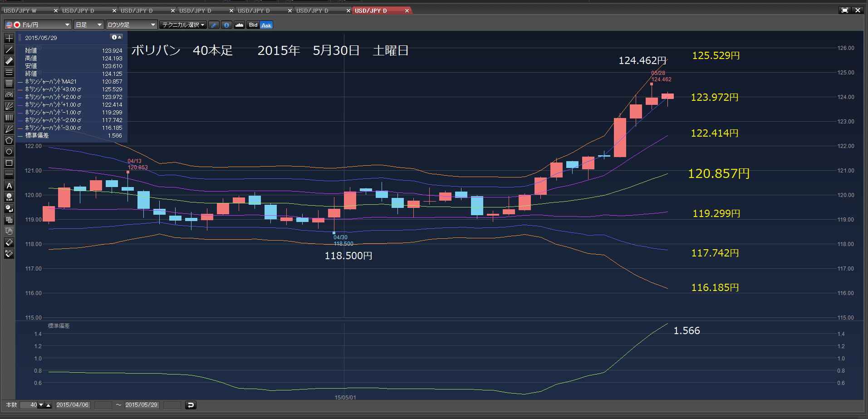The width and height of the screenshot is (868, 419).
Task: Select the pentagon shape tool
Action: (x=9, y=140)
